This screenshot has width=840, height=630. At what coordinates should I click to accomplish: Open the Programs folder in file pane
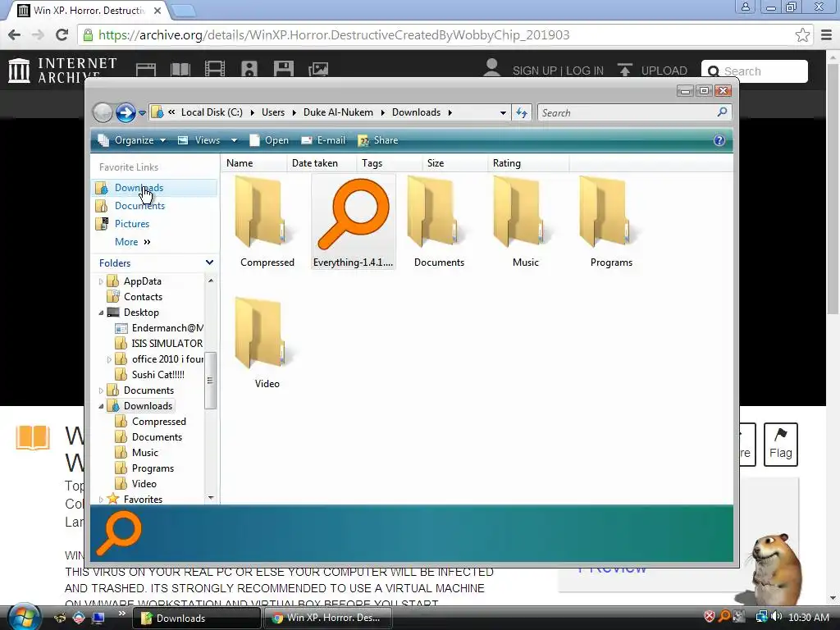click(x=611, y=222)
